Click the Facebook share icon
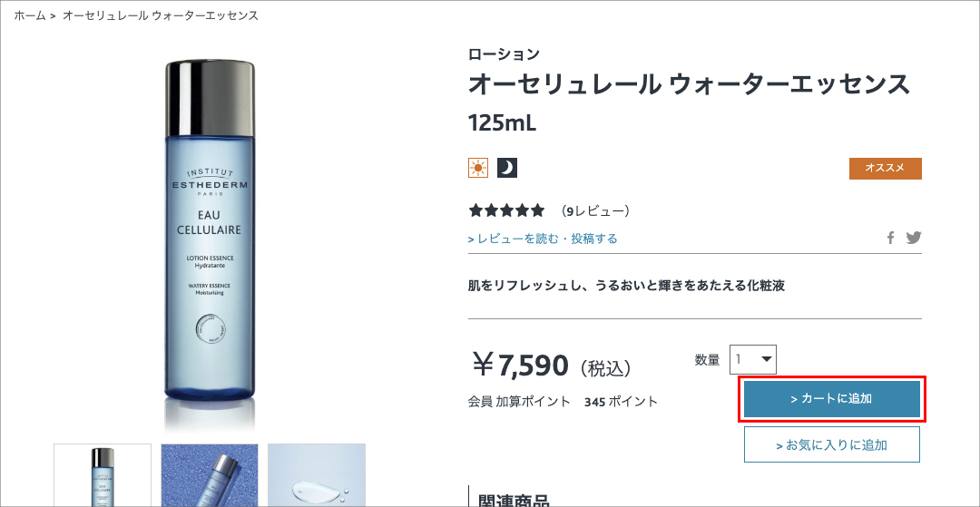980x507 pixels. 891,238
